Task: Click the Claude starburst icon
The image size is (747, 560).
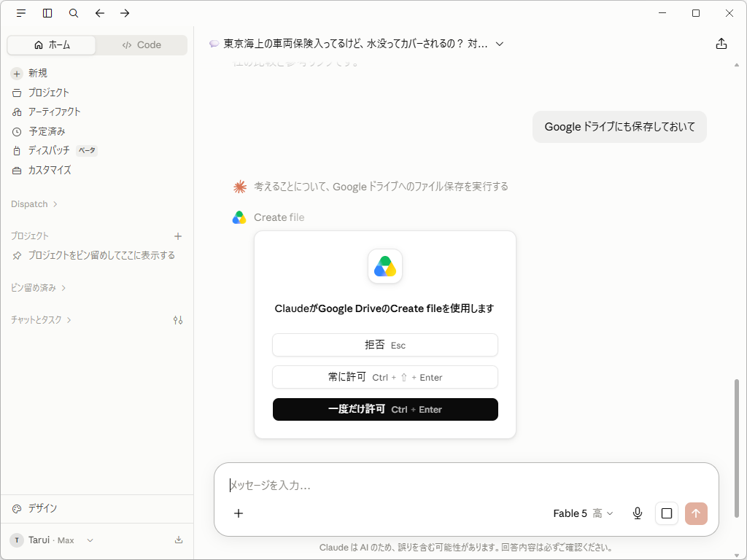Action: pyautogui.click(x=239, y=187)
